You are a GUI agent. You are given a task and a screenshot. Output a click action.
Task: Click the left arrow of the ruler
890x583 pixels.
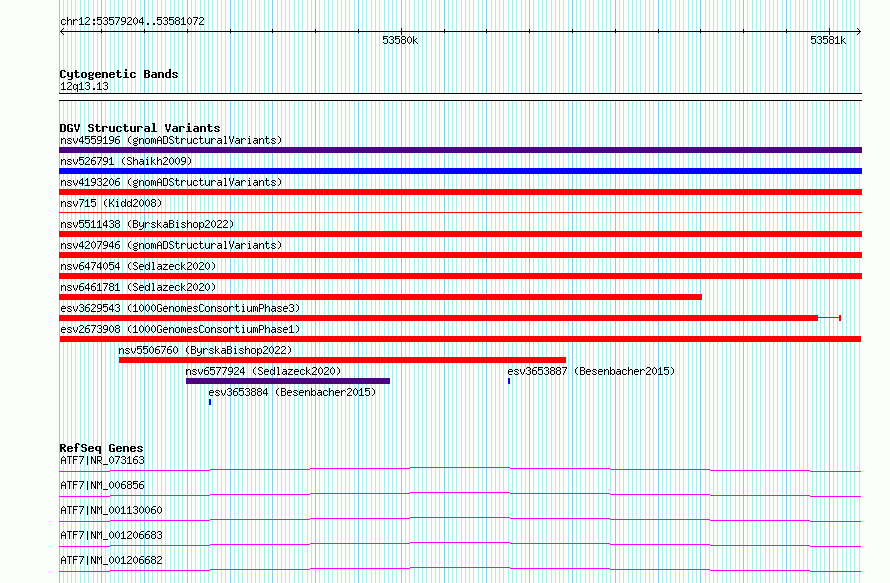[x=62, y=32]
